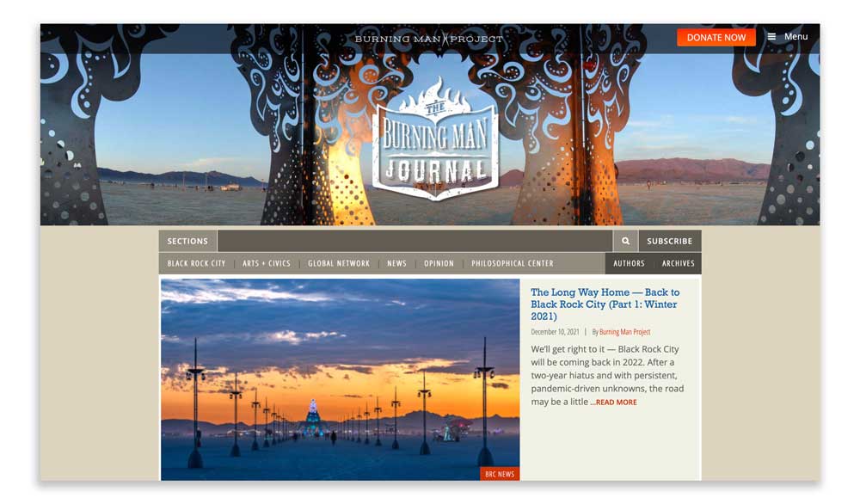Click the Subscribe button
The height and width of the screenshot is (504, 860).
tap(670, 241)
